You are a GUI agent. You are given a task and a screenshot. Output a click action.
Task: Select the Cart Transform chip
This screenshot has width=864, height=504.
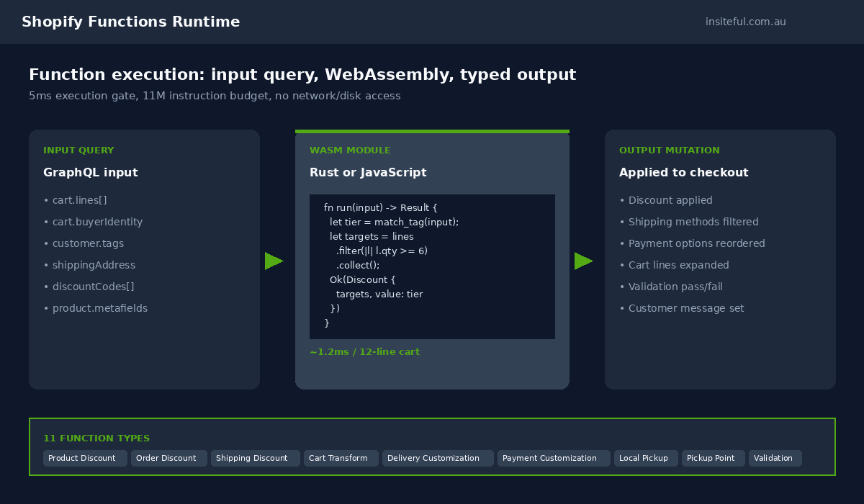341,458
